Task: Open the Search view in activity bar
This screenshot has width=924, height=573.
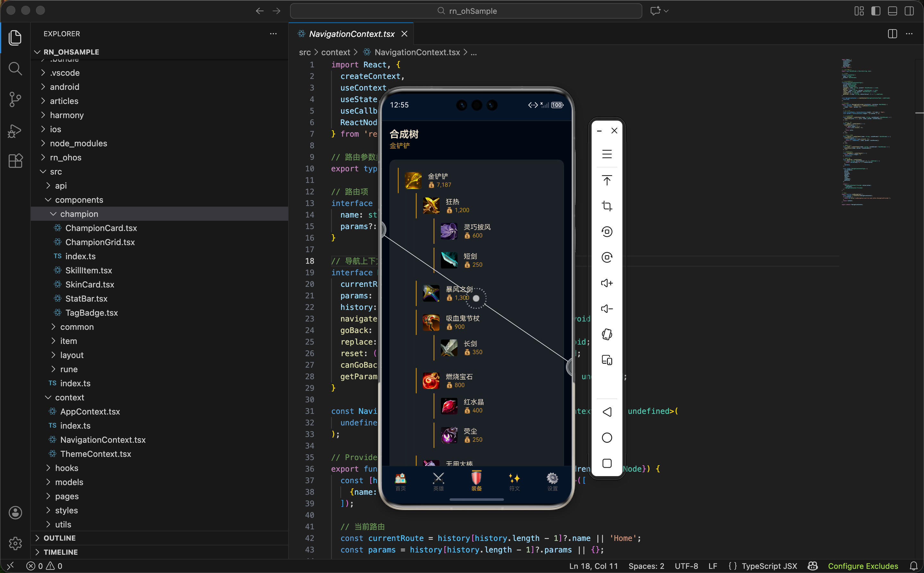Action: tap(15, 69)
